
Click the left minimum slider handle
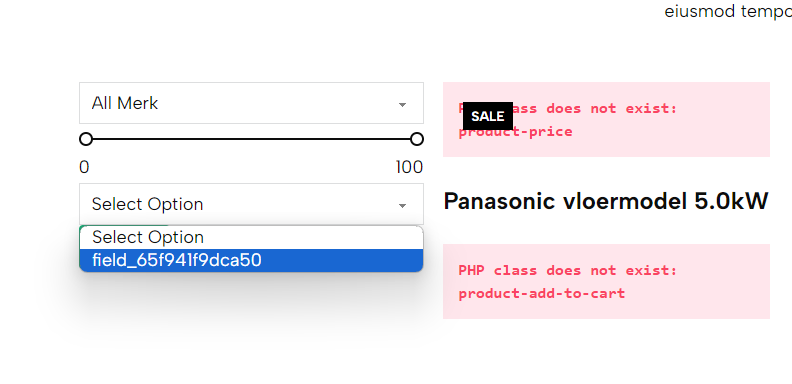[x=86, y=139]
